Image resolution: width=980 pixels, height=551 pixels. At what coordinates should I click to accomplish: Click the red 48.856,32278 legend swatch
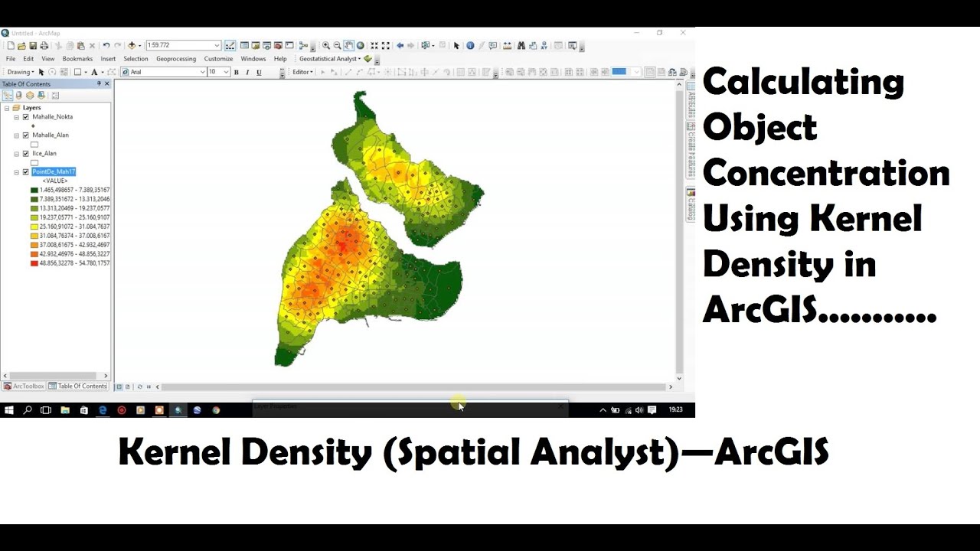tap(34, 263)
